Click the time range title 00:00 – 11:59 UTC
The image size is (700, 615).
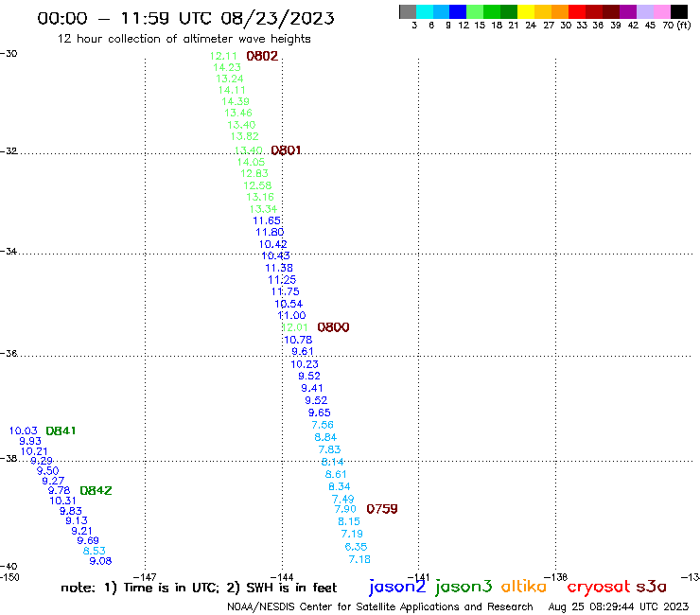[x=185, y=18]
